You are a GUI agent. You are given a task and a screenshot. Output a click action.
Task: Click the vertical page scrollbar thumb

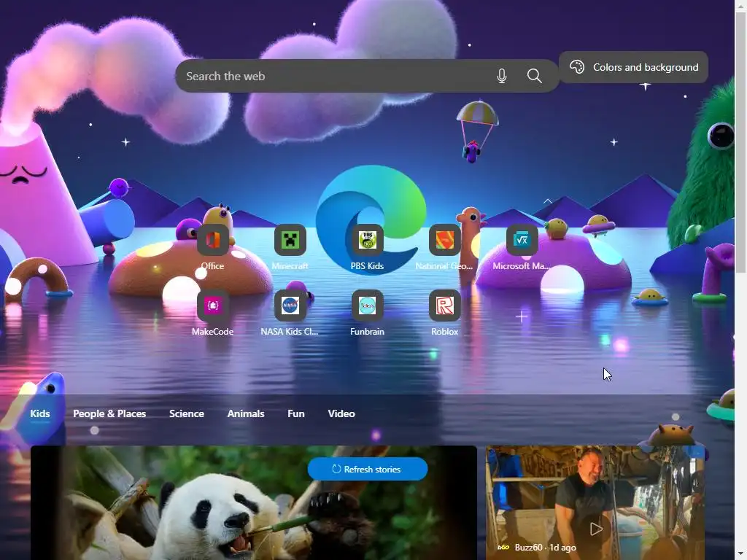(741, 143)
